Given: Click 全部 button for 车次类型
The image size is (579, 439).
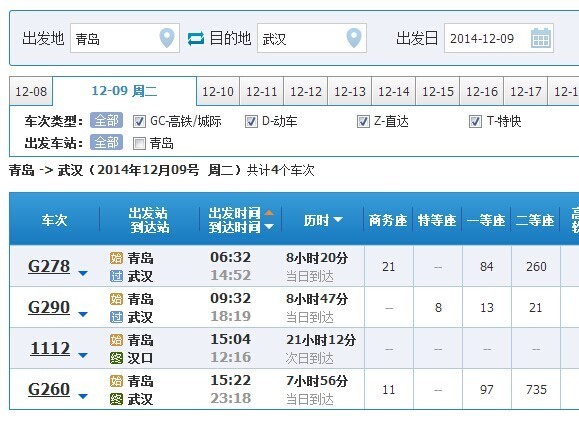Looking at the screenshot, I should point(106,120).
